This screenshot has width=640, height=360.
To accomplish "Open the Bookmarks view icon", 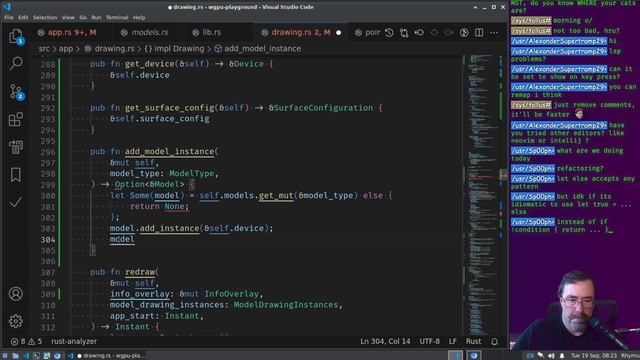I will [x=16, y=175].
